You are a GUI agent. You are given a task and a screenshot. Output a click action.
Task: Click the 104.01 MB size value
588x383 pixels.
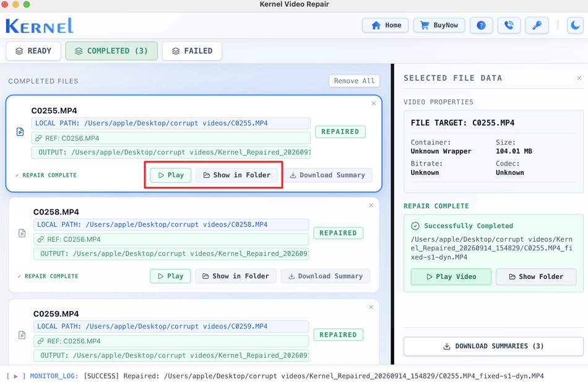click(x=514, y=151)
